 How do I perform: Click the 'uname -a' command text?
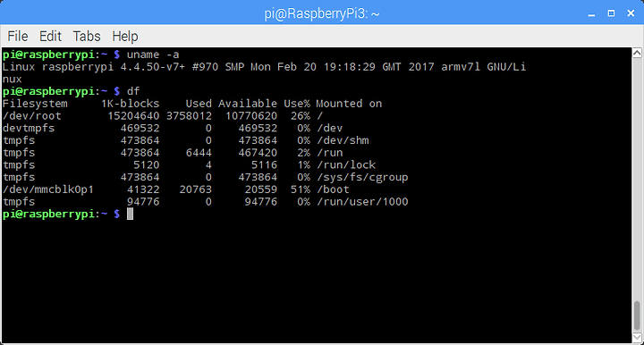coord(153,55)
